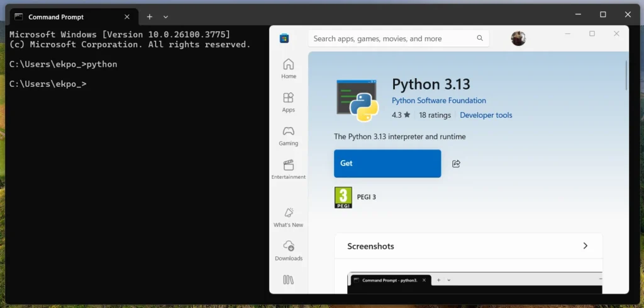644x308 pixels.
Task: Click the last C:\Users\ekpo_ prompt line
Action: tap(48, 84)
